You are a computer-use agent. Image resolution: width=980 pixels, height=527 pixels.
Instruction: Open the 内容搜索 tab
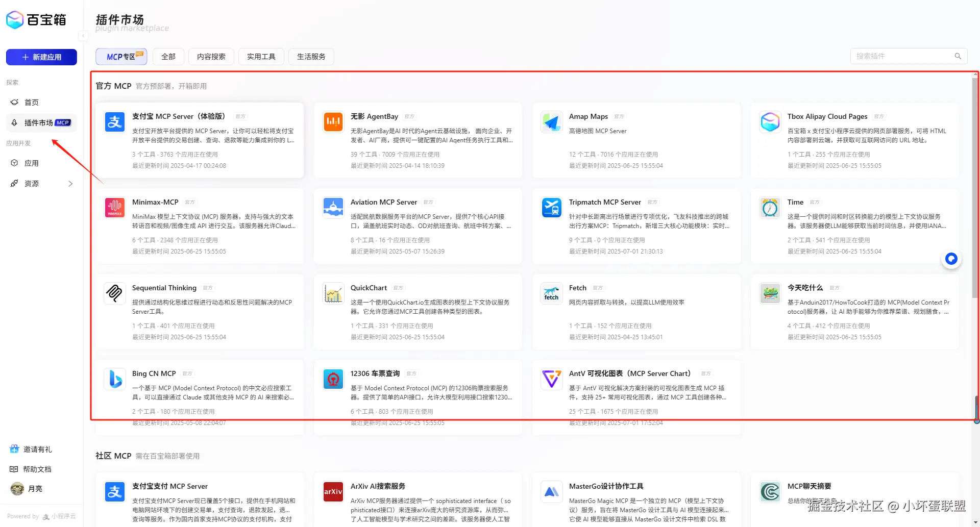coord(211,57)
